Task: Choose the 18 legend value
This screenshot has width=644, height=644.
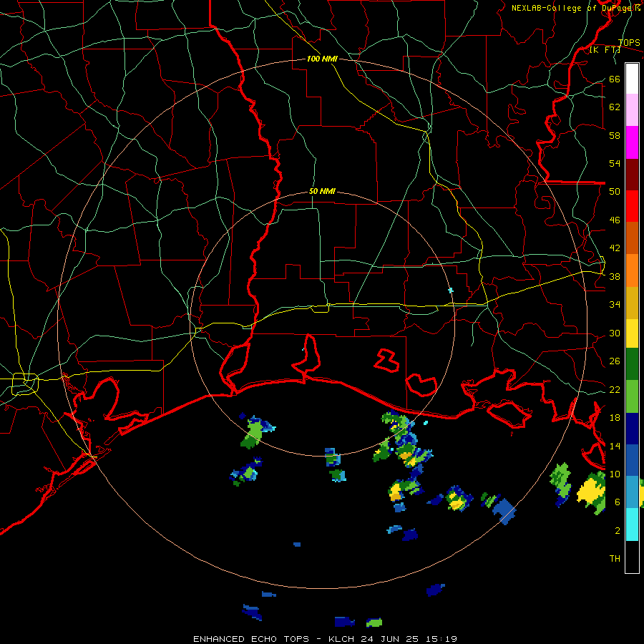Action: pyautogui.click(x=615, y=418)
